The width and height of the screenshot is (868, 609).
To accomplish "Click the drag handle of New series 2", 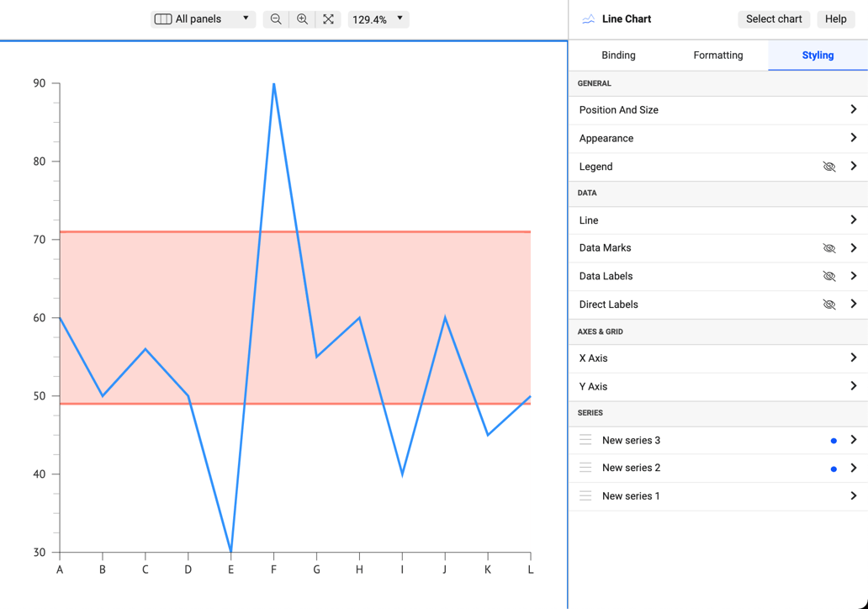I will pyautogui.click(x=585, y=468).
